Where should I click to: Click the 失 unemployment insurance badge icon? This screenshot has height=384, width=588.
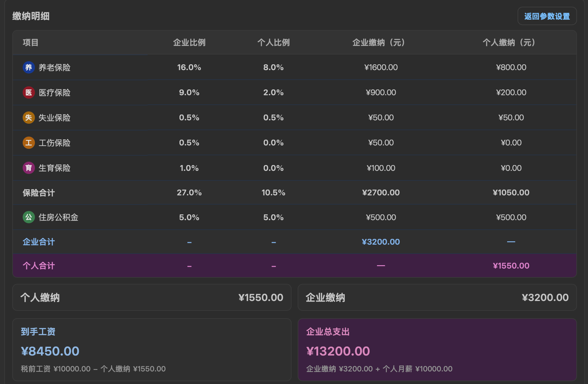pyautogui.click(x=28, y=117)
